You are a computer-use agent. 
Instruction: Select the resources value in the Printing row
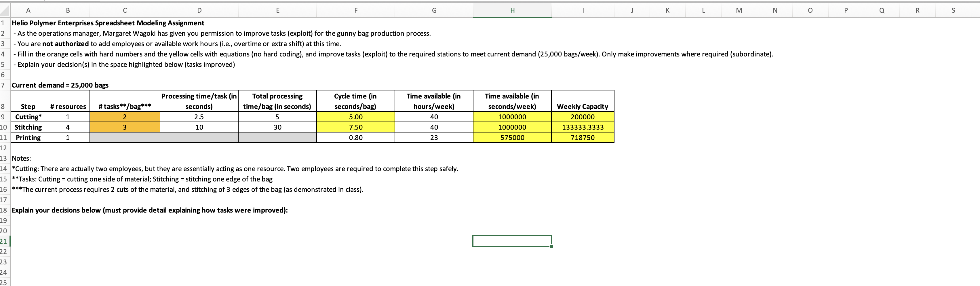(68, 137)
